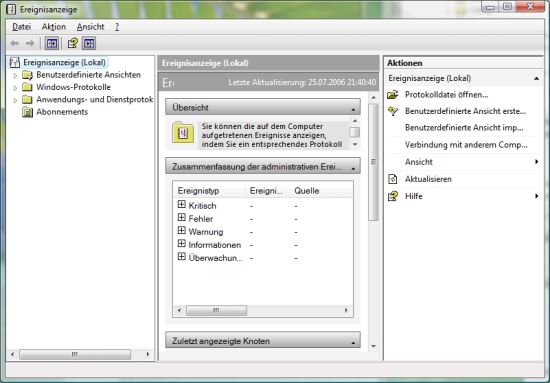Click the help icon beside Hilfe
Image resolution: width=550 pixels, height=383 pixels.
coord(393,196)
